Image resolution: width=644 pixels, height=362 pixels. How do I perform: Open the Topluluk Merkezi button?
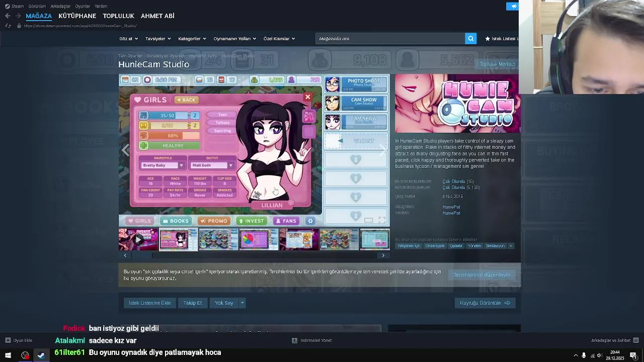pyautogui.click(x=497, y=64)
